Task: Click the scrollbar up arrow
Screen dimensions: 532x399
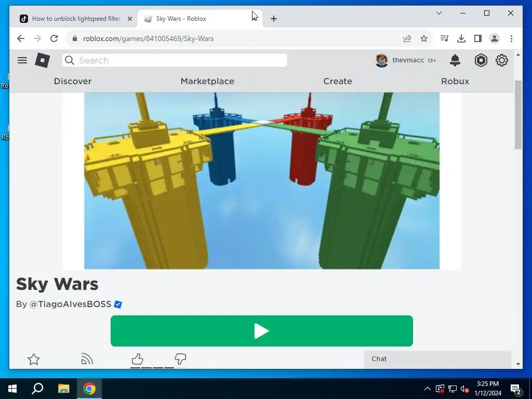Action: coord(518,55)
